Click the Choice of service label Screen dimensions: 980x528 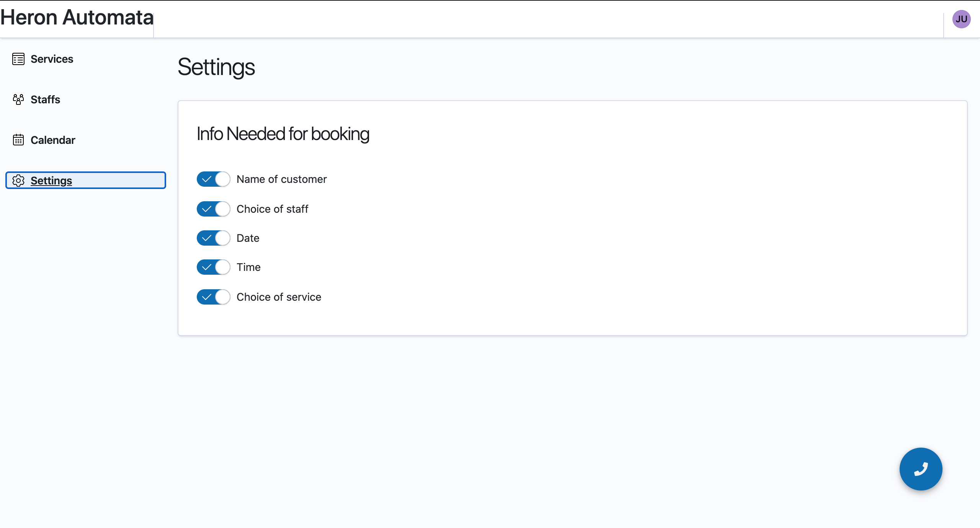tap(279, 297)
